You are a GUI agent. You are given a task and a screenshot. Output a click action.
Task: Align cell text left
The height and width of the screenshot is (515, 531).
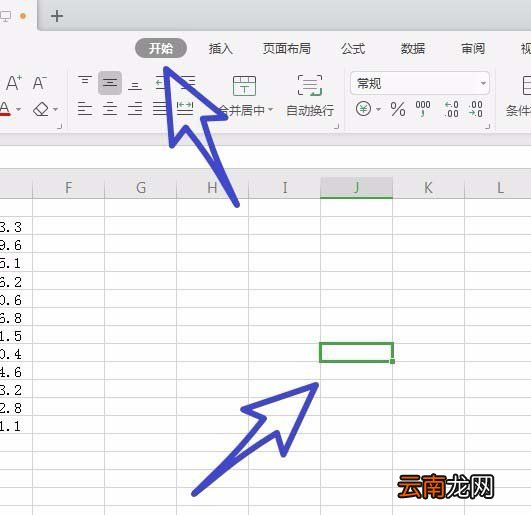click(85, 109)
